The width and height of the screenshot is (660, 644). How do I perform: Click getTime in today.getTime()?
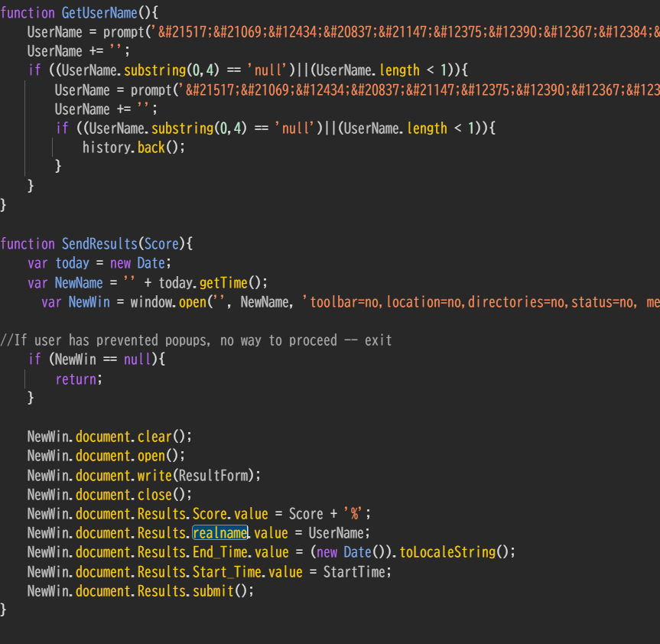click(x=223, y=282)
